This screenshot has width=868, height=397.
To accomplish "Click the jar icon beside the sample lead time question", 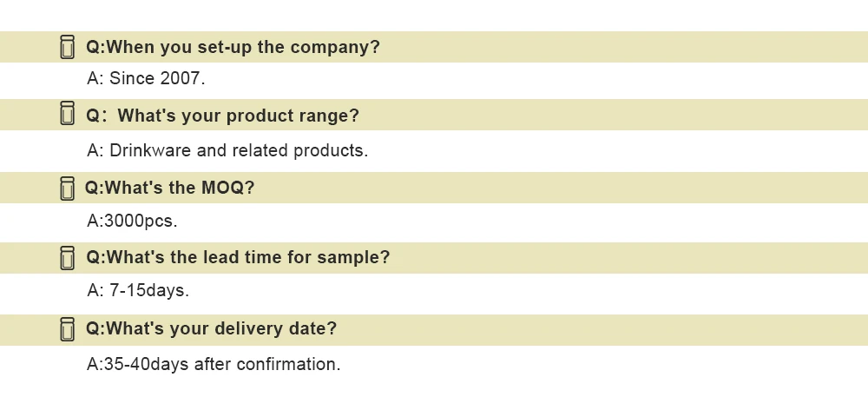I will point(68,258).
